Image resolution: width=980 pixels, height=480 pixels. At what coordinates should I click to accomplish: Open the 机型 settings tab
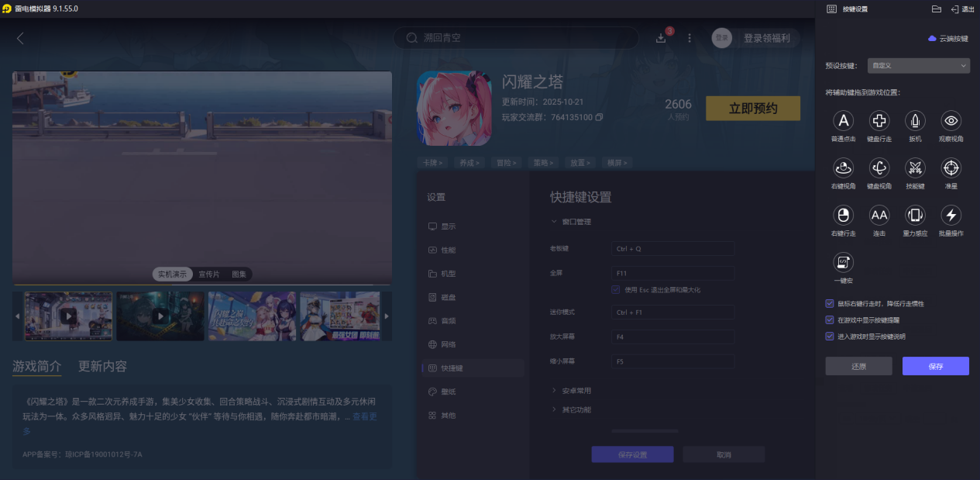tap(473, 274)
